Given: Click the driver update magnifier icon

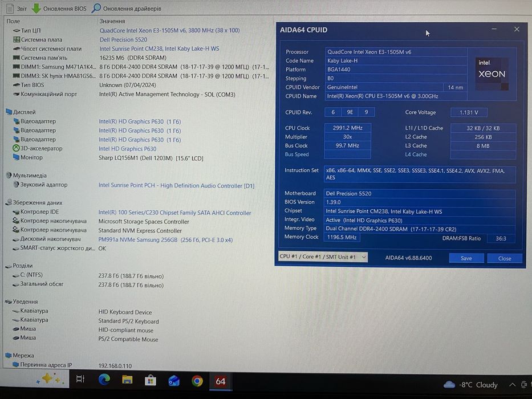Looking at the screenshot, I should 96,8.
